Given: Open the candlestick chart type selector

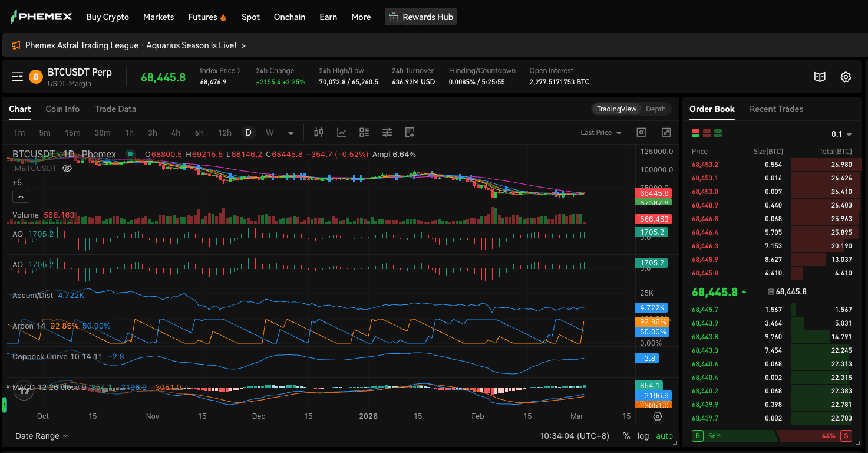Looking at the screenshot, I should coord(319,133).
